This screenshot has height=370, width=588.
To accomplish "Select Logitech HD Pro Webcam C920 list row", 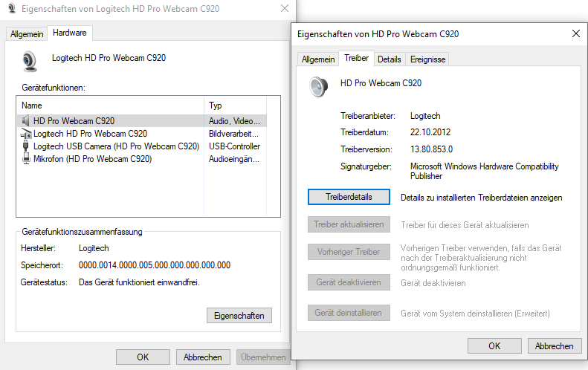I will pyautogui.click(x=142, y=134).
